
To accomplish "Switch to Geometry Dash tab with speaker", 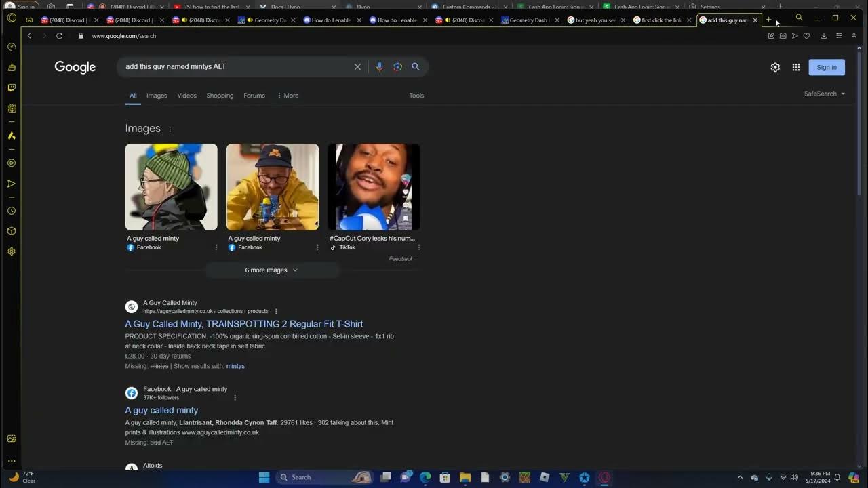I will [x=266, y=20].
